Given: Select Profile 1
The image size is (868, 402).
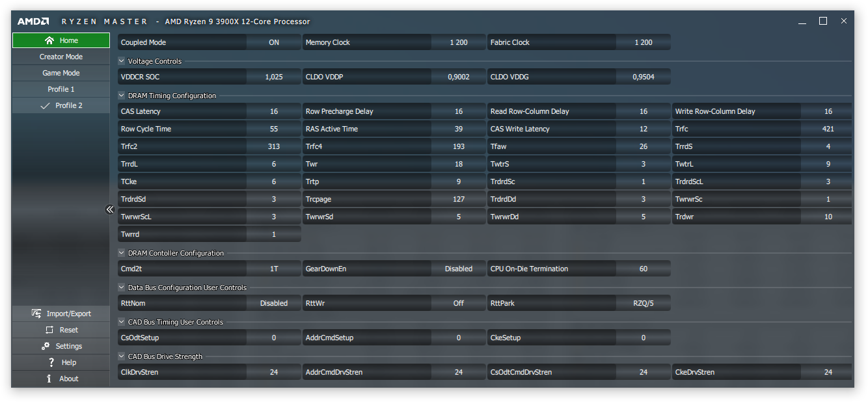Looking at the screenshot, I should coord(61,89).
